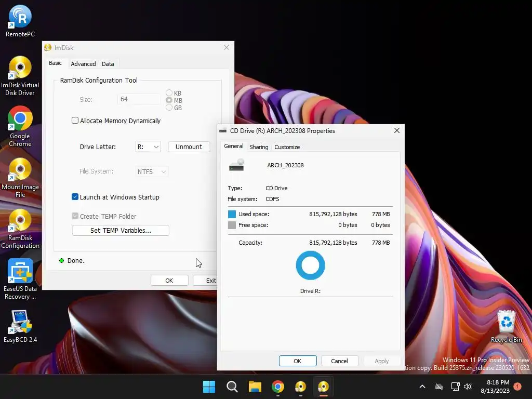Screen dimensions: 532x399
Task: Switch to Chrome in the taskbar
Action: click(277, 387)
